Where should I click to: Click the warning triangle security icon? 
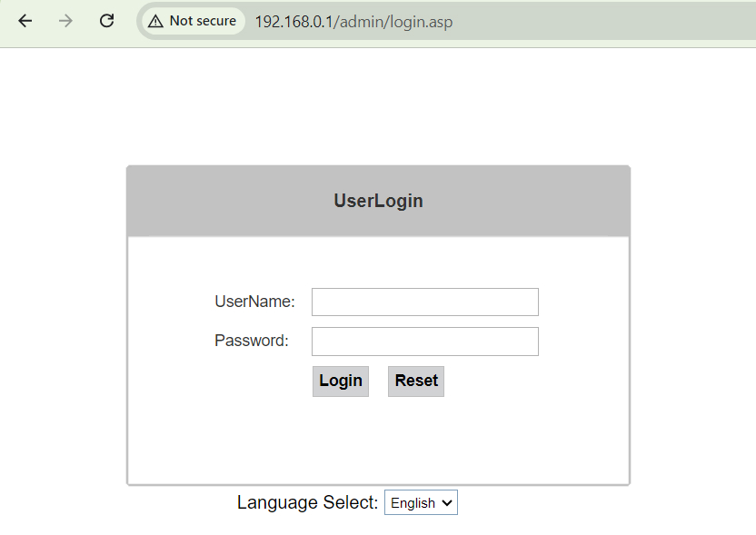pyautogui.click(x=156, y=21)
